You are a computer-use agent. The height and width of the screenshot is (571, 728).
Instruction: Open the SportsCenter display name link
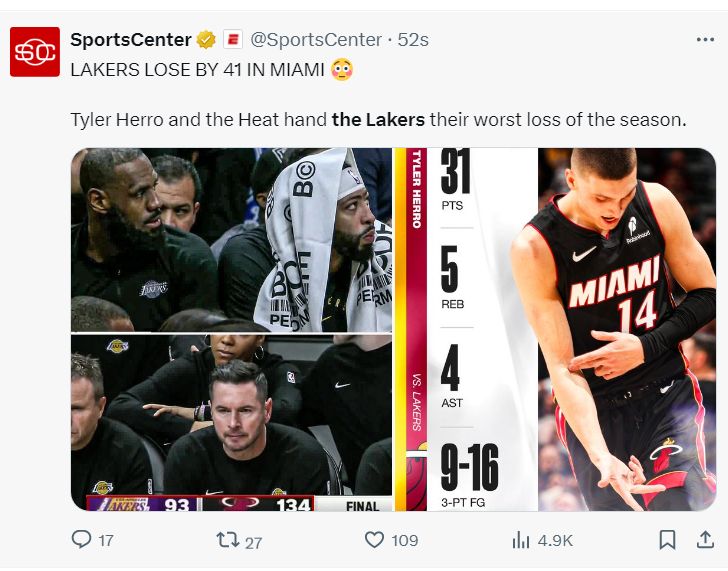tap(130, 40)
